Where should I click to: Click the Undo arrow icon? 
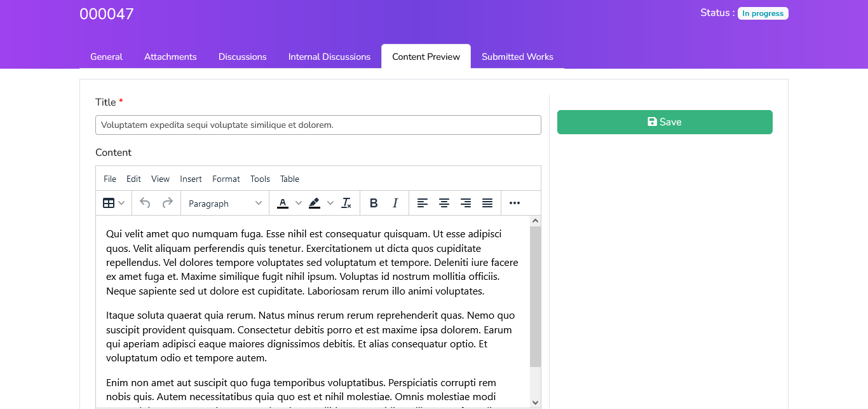145,203
